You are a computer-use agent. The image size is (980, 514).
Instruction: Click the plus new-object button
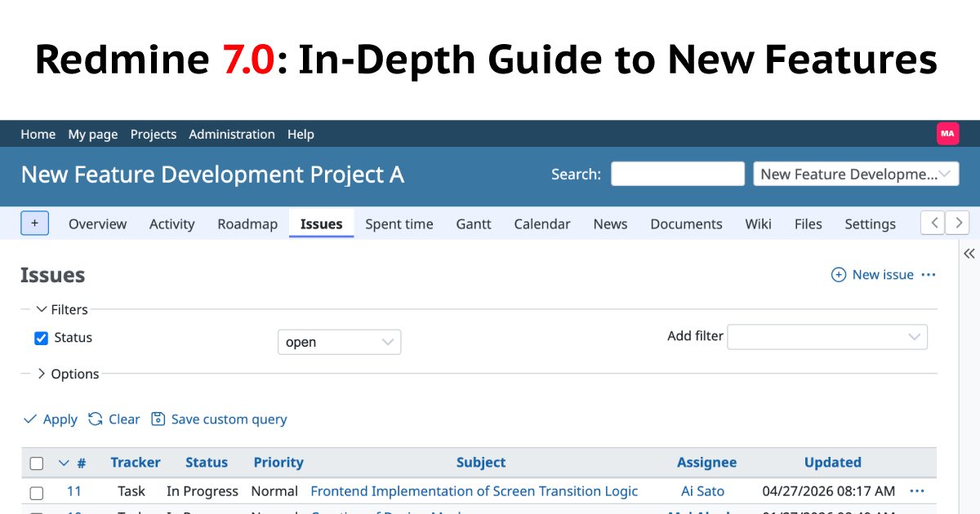[x=34, y=224]
